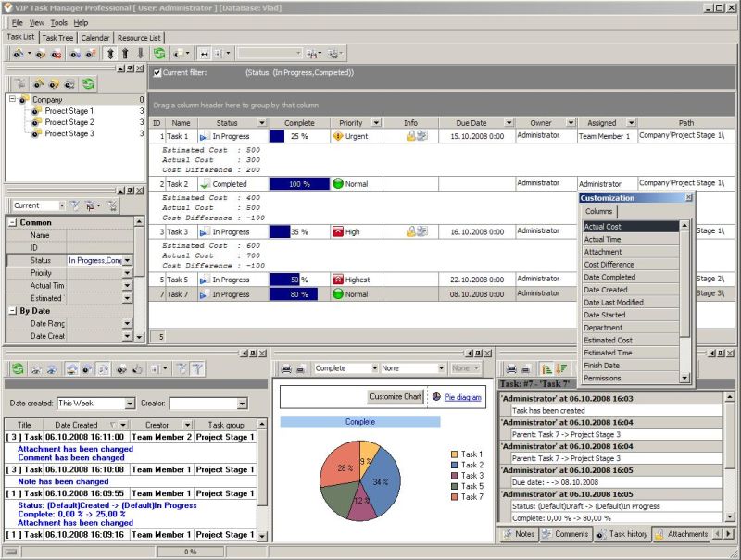Click the green ascending sort icon in task history panel

point(546,368)
